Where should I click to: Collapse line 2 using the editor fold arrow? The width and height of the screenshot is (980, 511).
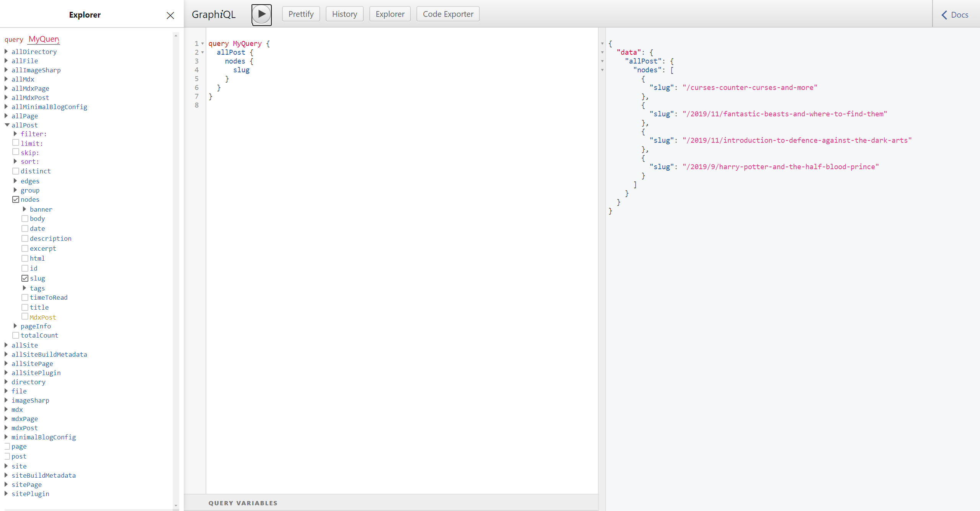(203, 52)
